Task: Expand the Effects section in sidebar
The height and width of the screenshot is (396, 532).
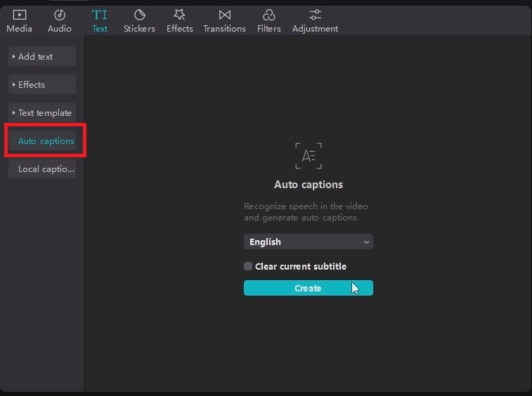Action: (42, 84)
